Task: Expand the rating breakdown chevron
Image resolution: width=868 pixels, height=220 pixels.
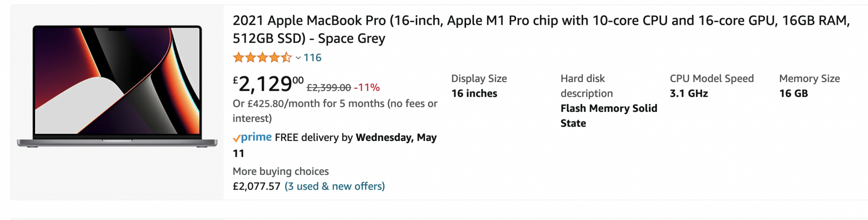Action: click(x=298, y=58)
